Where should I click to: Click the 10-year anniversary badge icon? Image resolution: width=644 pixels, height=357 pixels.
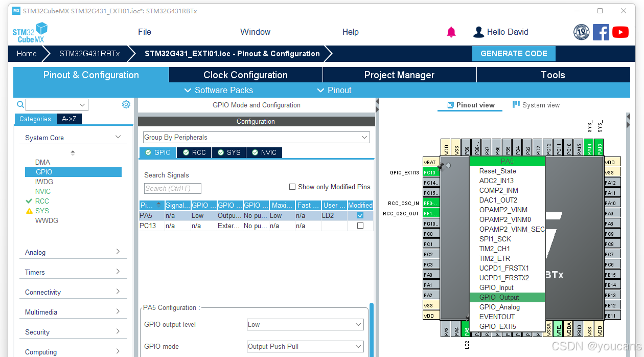[x=582, y=32]
